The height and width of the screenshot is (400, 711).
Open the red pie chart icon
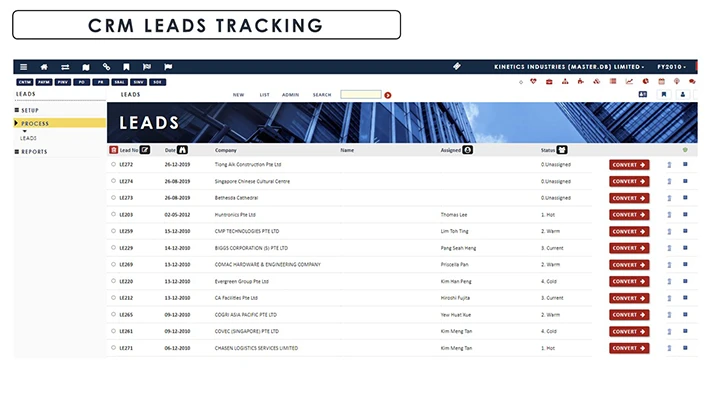point(645,81)
